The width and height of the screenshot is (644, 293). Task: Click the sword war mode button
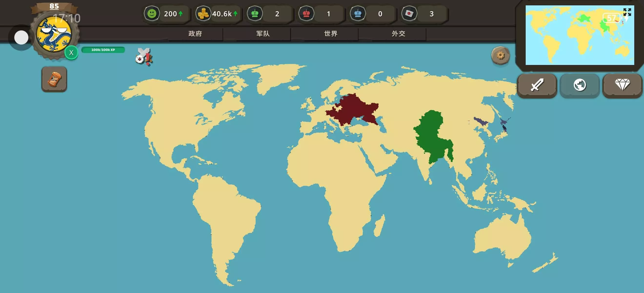click(537, 85)
